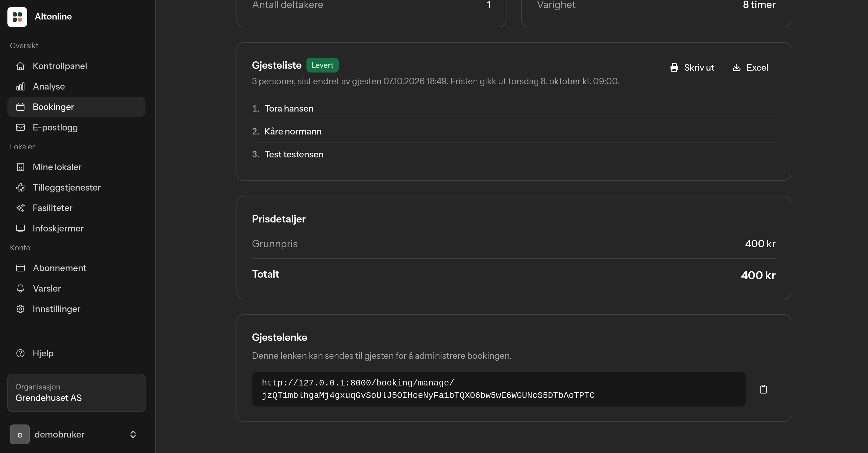
Task: Click the 'Grunnpris' label
Action: pyautogui.click(x=275, y=244)
